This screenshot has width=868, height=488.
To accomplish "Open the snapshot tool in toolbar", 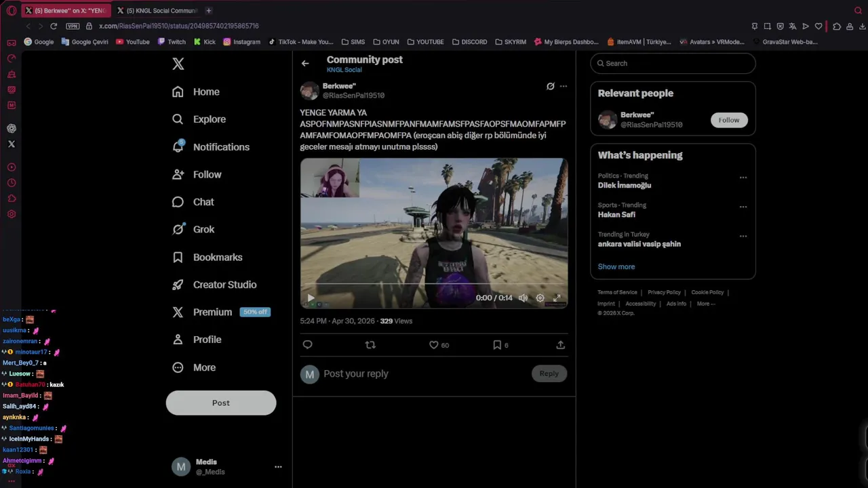I will pos(767,26).
